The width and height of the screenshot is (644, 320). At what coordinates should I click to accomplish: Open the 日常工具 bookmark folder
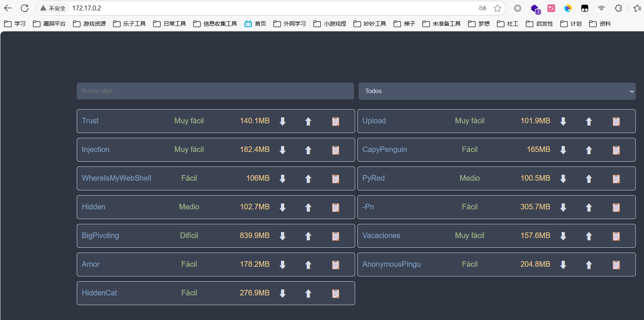[x=170, y=24]
